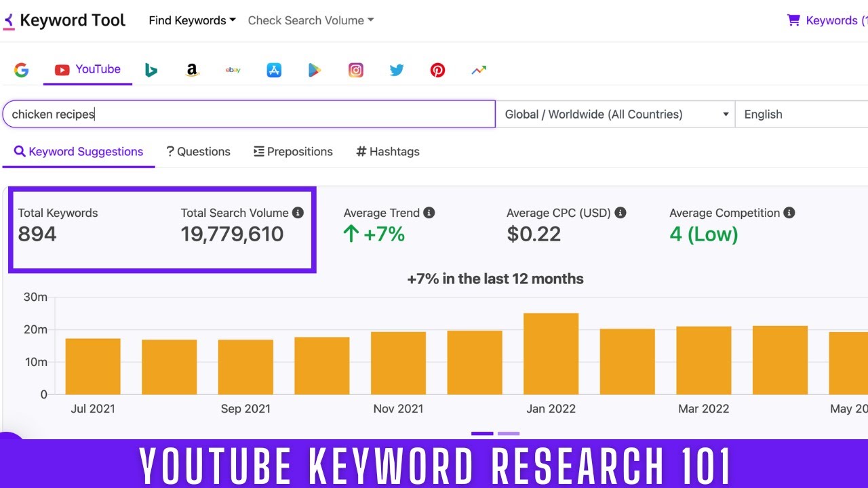Switch to the Pinterest platform icon
868x488 pixels.
(x=437, y=70)
